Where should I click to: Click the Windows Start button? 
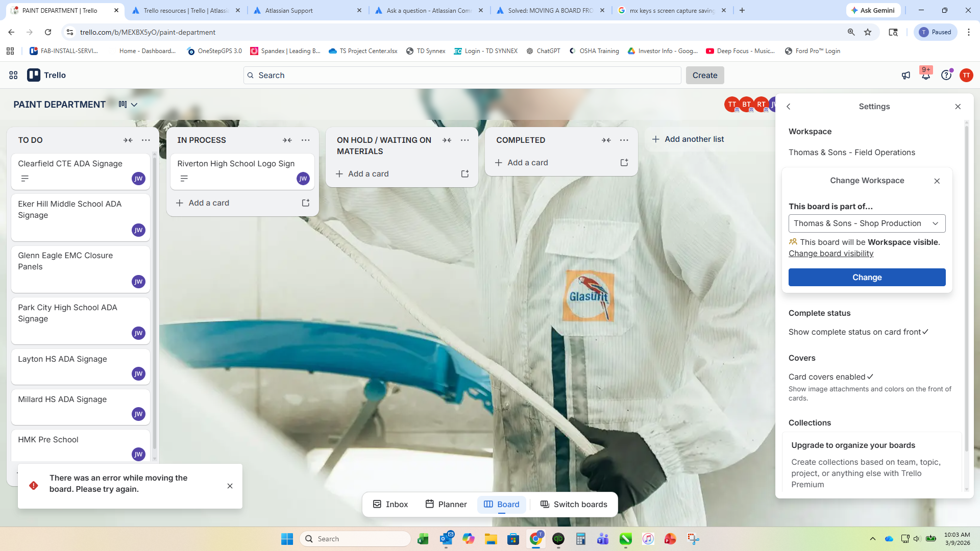coord(287,539)
